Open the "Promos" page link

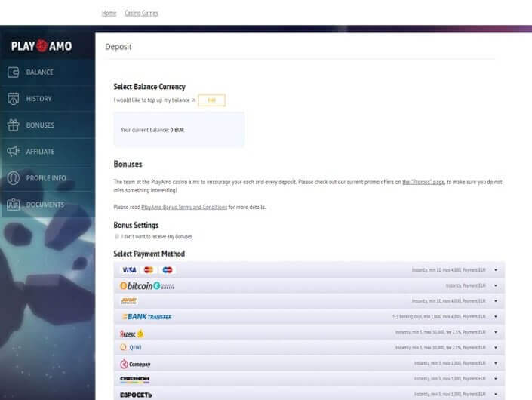[423, 182]
